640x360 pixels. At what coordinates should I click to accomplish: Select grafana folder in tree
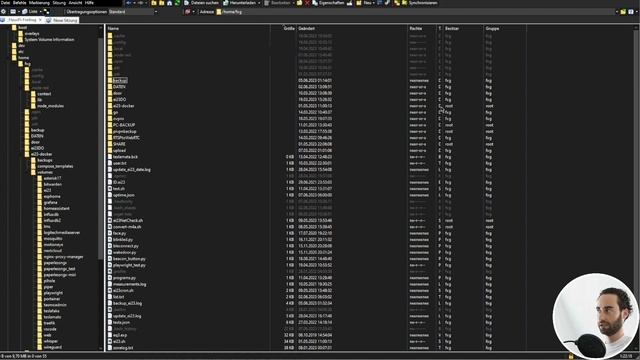[51, 202]
